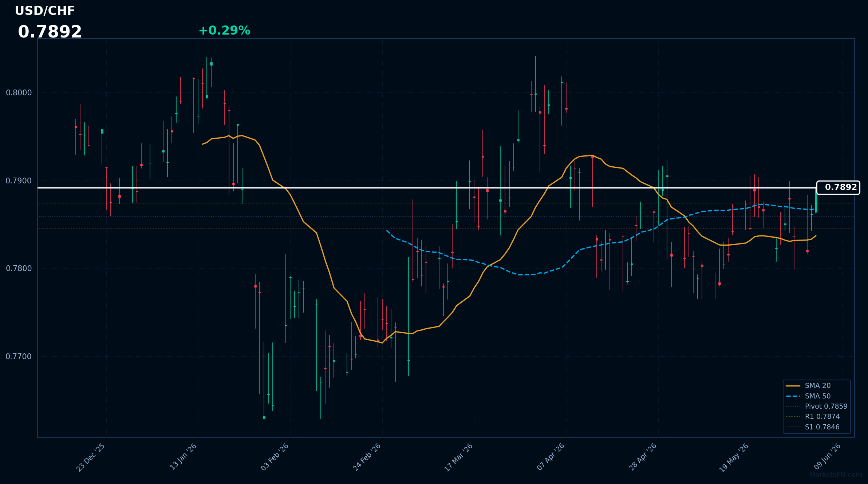Viewport: 868px width, 484px height.
Task: Click the 07 Apr '26 date label
Action: click(551, 457)
